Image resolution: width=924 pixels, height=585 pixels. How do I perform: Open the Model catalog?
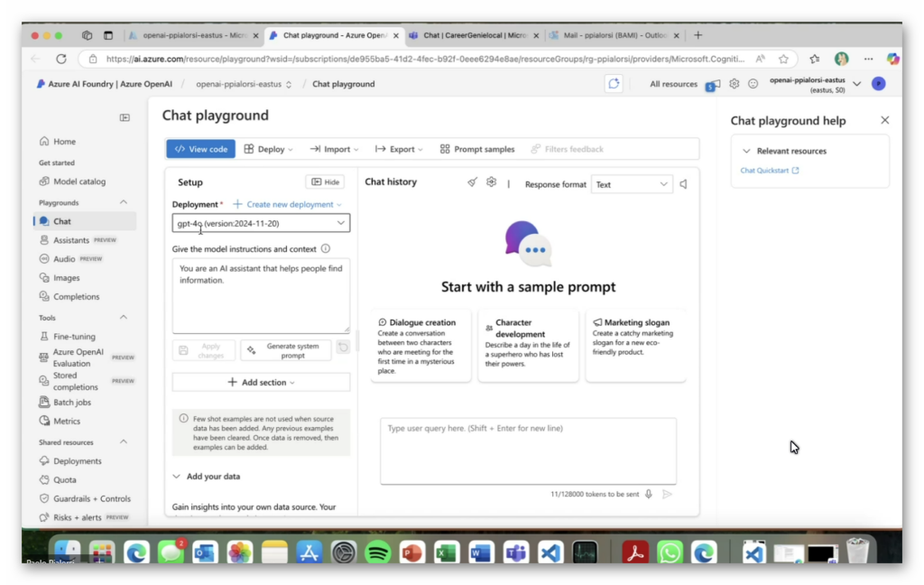(x=72, y=181)
